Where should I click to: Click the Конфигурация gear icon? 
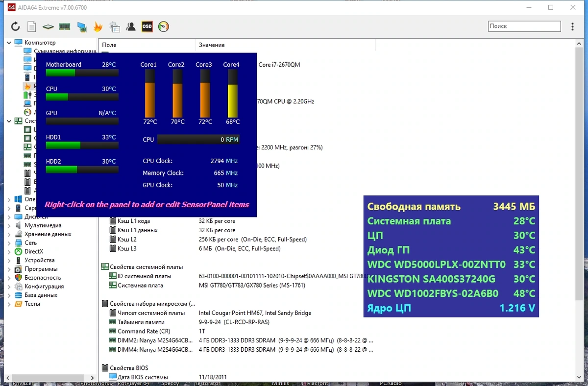coord(18,287)
